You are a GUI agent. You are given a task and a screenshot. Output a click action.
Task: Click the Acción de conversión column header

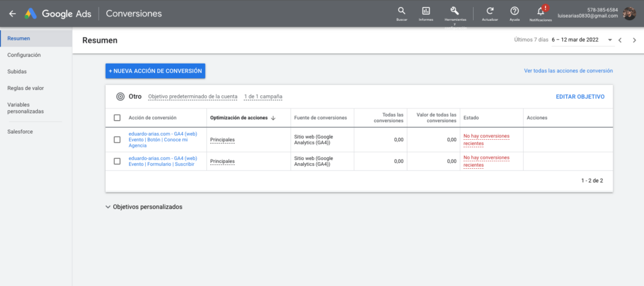pos(152,118)
